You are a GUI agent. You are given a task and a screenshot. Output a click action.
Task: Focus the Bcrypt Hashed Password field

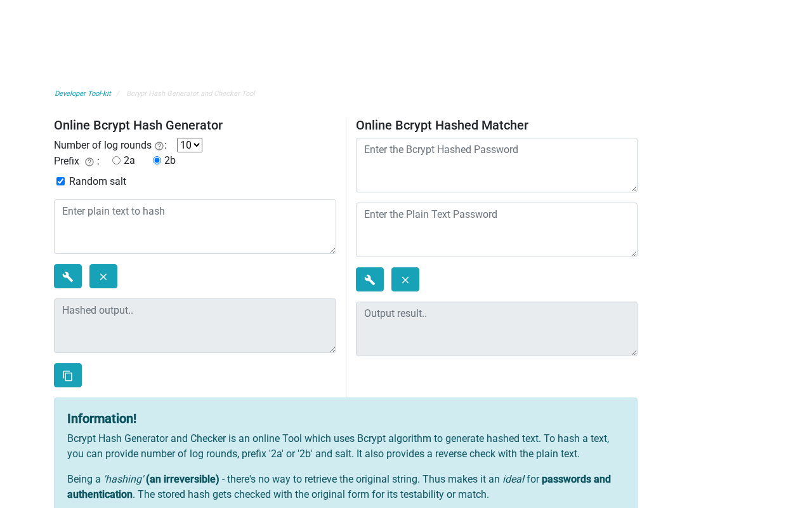496,165
